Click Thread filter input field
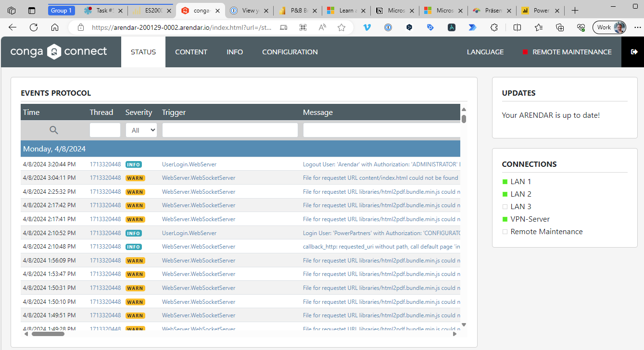This screenshot has width=644, height=350. 105,130
